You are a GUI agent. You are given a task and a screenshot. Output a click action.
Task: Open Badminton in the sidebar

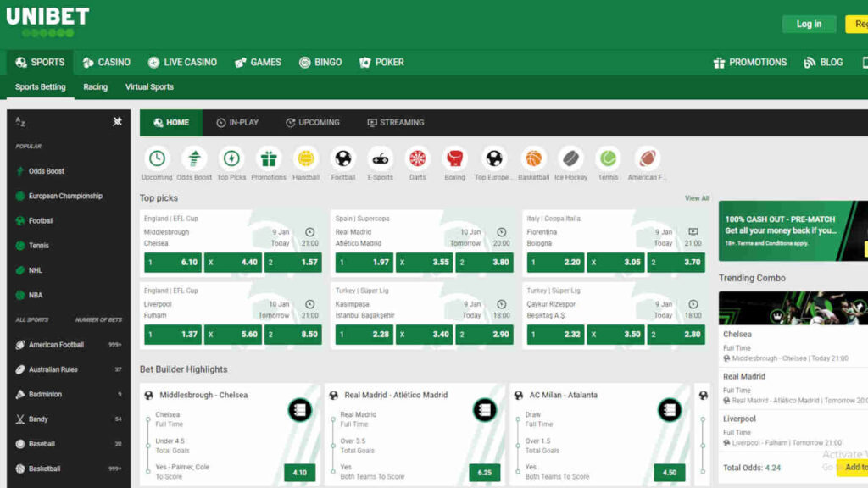69,394
